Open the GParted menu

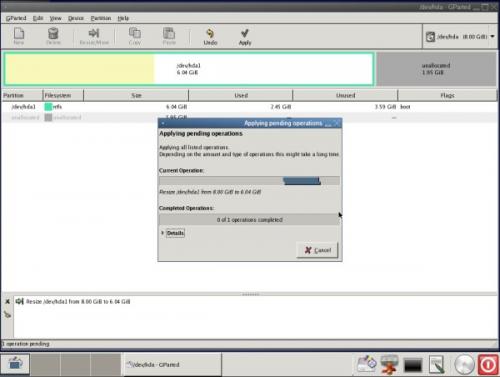pos(16,18)
